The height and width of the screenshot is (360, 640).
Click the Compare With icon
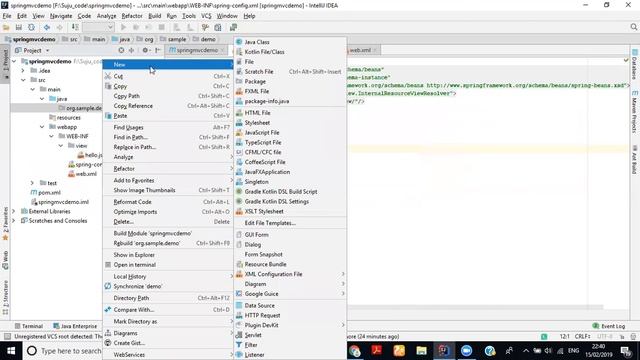(x=108, y=309)
